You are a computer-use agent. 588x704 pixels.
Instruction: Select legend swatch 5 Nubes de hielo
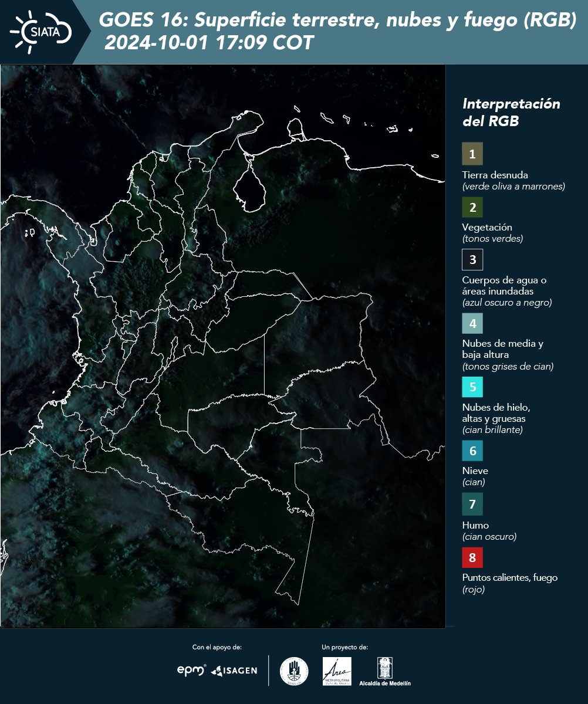(x=472, y=387)
